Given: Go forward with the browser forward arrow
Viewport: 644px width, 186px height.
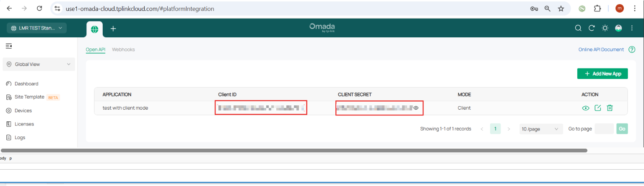Looking at the screenshot, I should tap(24, 8).
